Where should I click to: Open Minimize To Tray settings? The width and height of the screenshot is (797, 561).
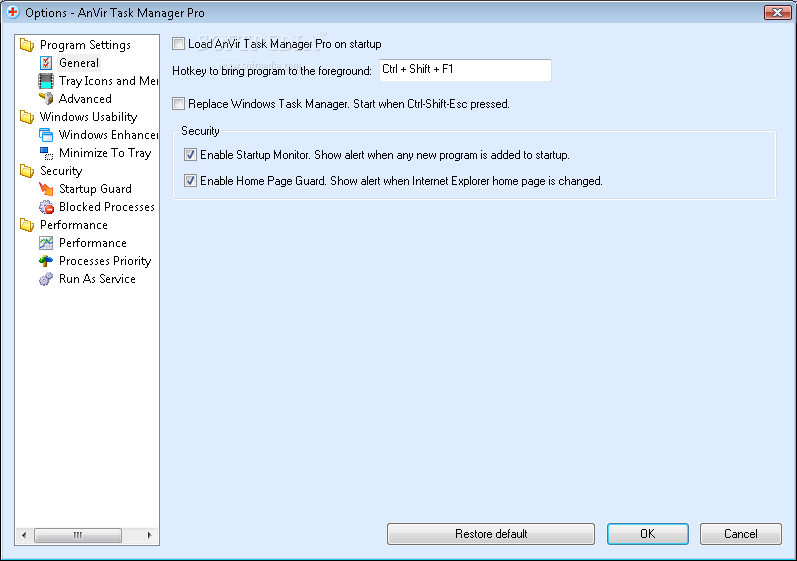[105, 153]
